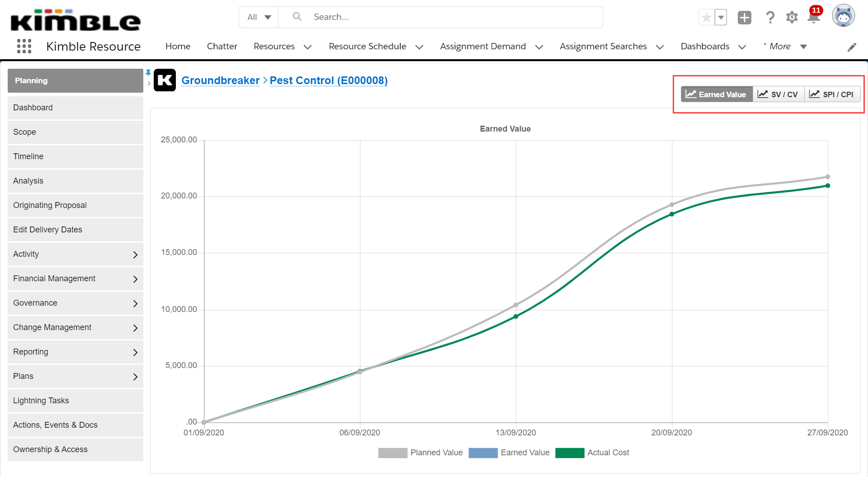
Task: Click the favorites star toggle
Action: point(706,17)
